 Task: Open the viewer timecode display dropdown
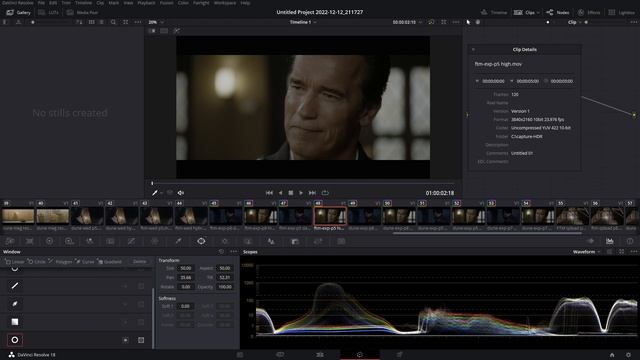click(420, 22)
